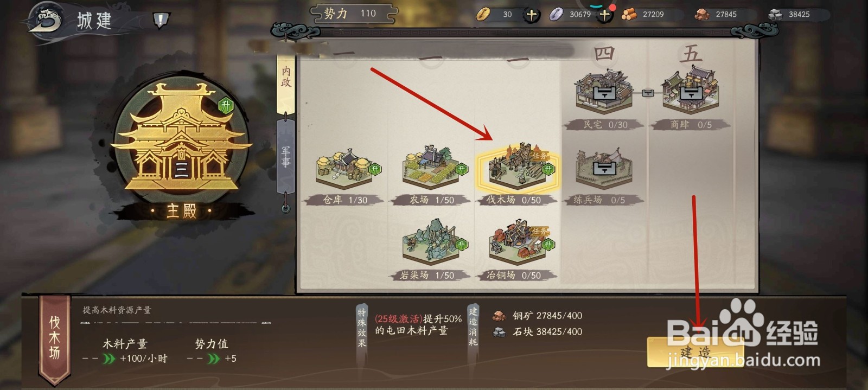This screenshot has height=390, width=868.
Task: Open the exclamation help badge
Action: tap(161, 21)
